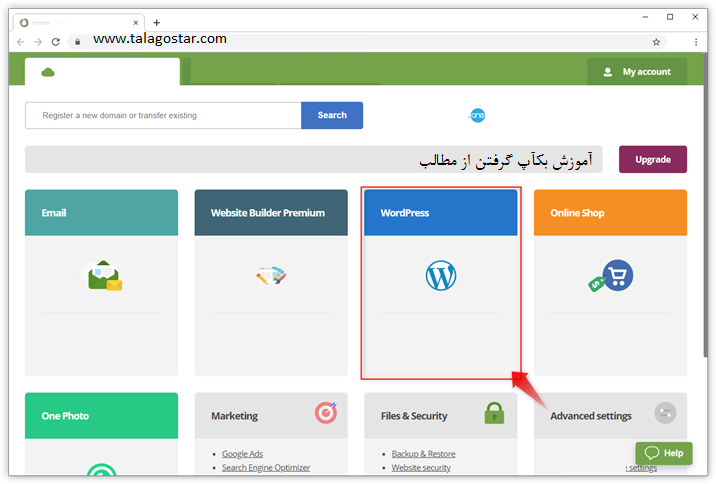This screenshot has height=484, width=716.
Task: Bookmark this page with the star icon
Action: pyautogui.click(x=656, y=42)
